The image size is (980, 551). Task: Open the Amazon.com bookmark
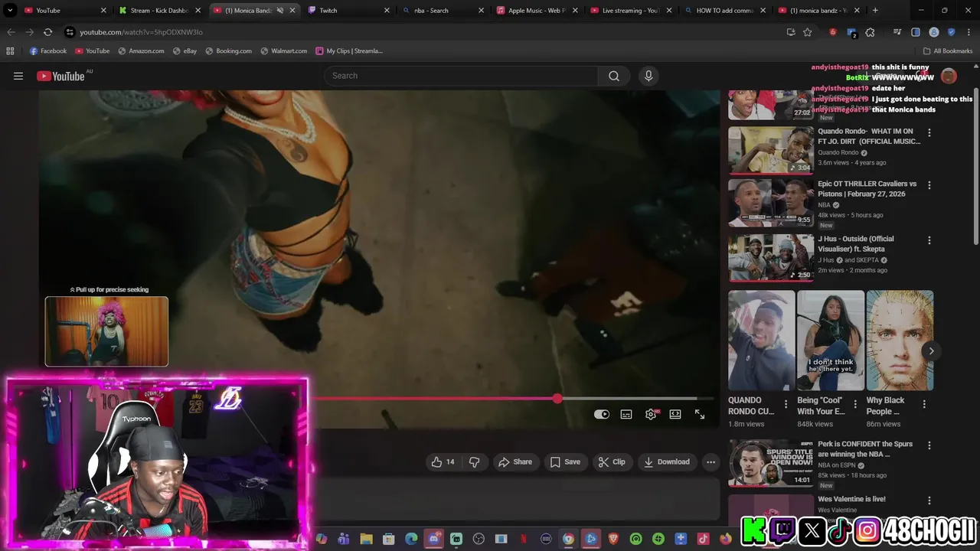pos(141,51)
